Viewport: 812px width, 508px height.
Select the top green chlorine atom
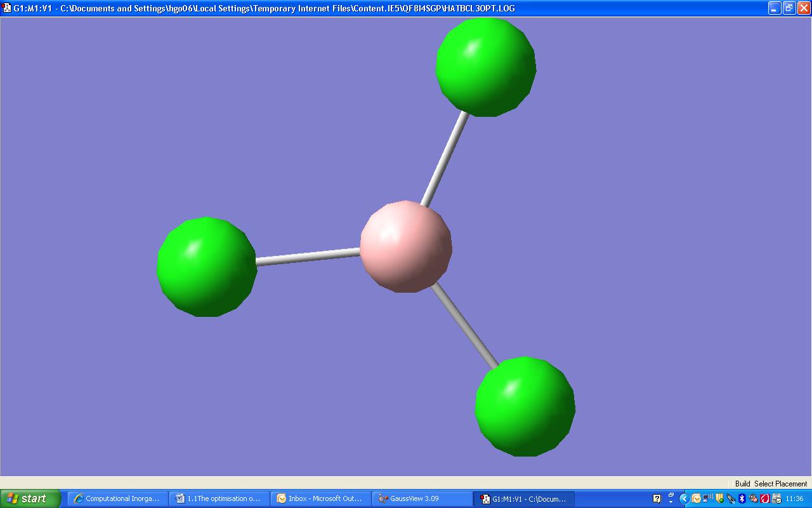486,67
